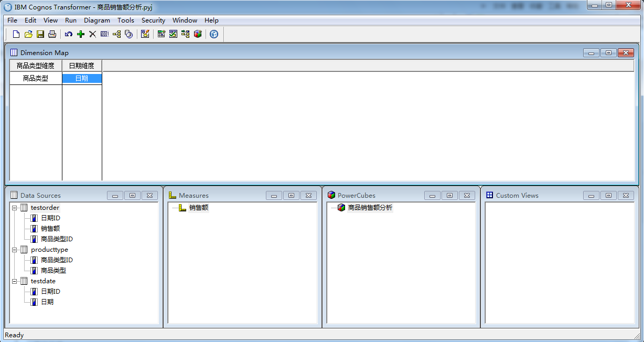Click the Open folder toolbar icon
Viewport: 644px width, 342px height.
(x=28, y=34)
